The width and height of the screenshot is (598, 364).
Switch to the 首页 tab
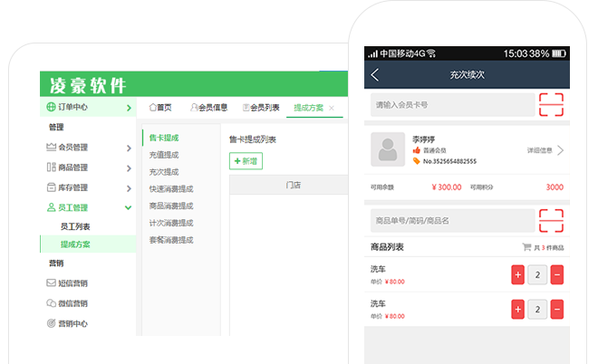pyautogui.click(x=160, y=108)
